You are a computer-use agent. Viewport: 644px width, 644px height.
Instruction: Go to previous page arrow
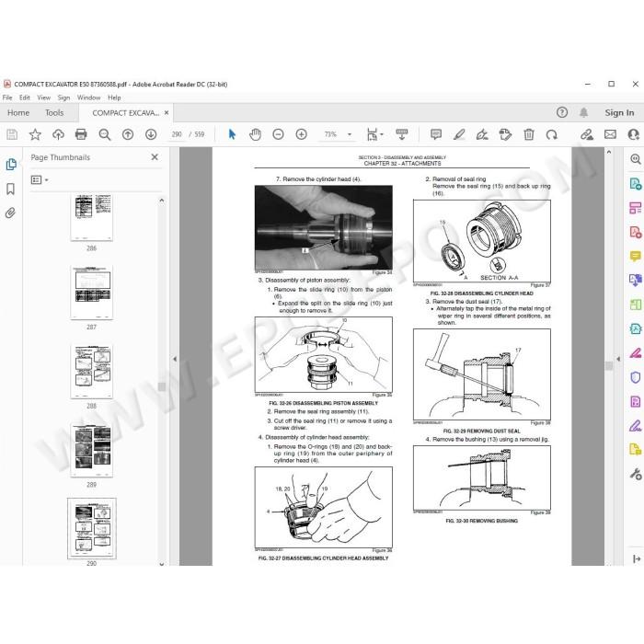click(x=128, y=134)
